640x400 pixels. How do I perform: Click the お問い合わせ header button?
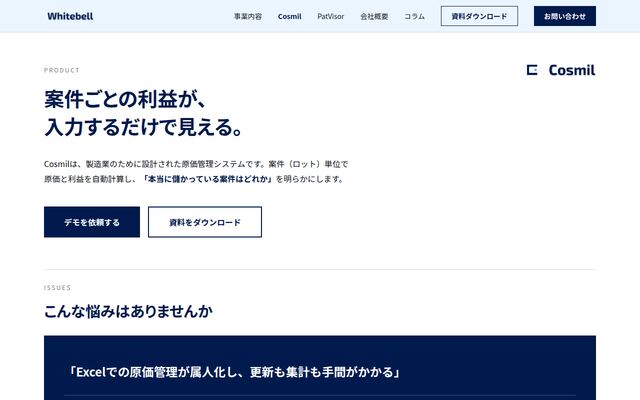coord(564,16)
